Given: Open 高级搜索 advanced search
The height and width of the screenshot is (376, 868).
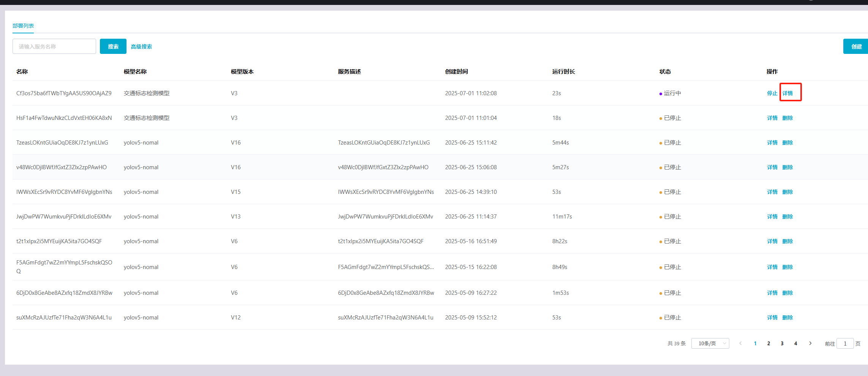Looking at the screenshot, I should point(141,47).
